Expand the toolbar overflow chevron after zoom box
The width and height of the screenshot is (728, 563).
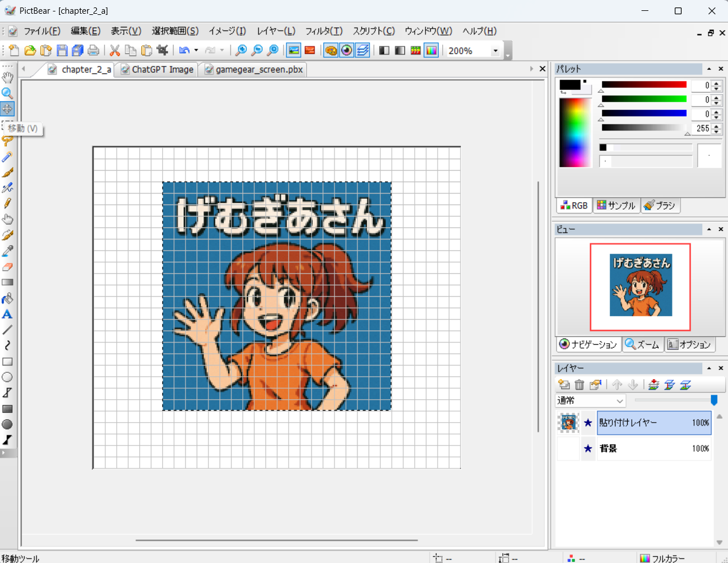pyautogui.click(x=508, y=56)
